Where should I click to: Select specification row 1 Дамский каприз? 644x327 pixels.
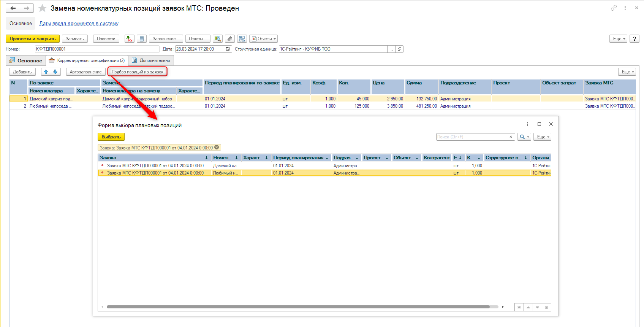pos(322,98)
